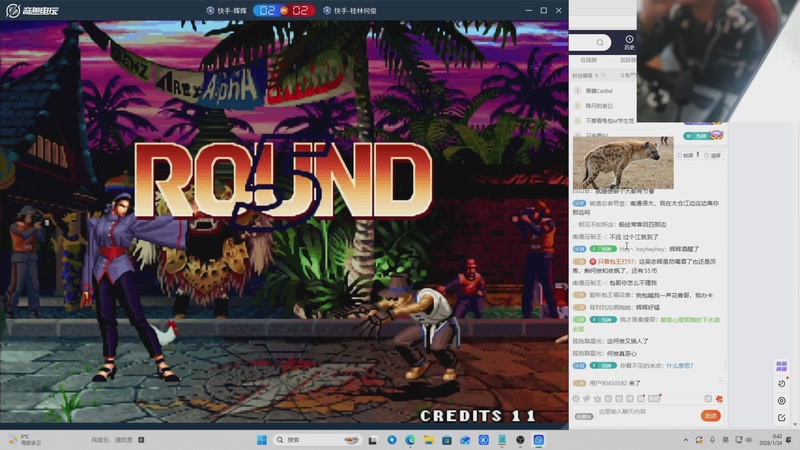800x450 pixels.
Task: Click the game platform logo at top left
Action: coord(32,10)
